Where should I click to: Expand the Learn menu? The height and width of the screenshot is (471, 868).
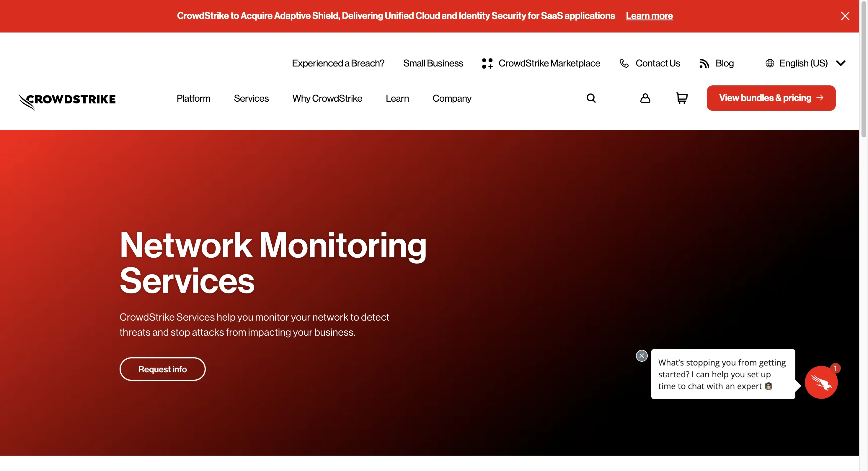pyautogui.click(x=397, y=98)
